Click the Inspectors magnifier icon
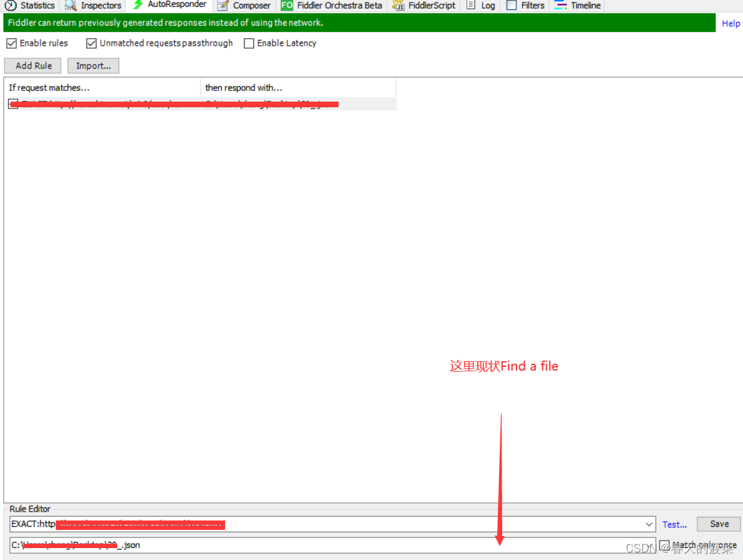The image size is (743, 560). [x=71, y=6]
